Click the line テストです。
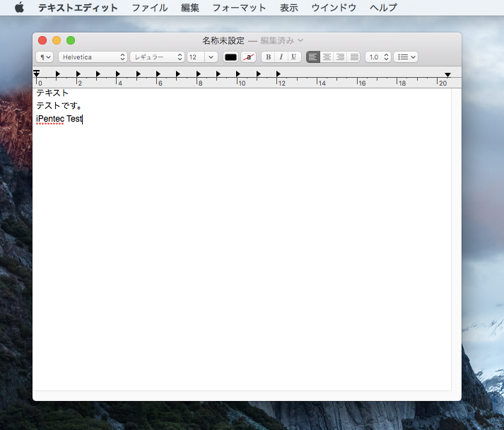The image size is (504, 430). click(x=59, y=106)
